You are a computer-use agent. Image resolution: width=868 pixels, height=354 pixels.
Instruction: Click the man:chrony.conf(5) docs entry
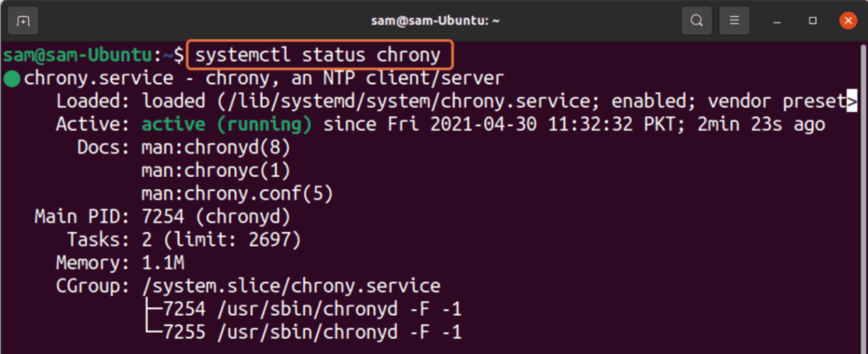pos(237,195)
